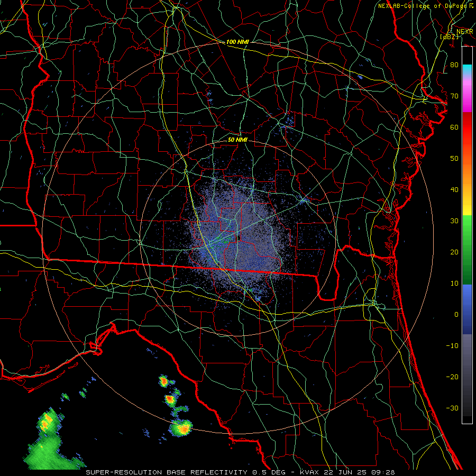Click the 70 value on the dBZ scale
This screenshot has width=476, height=476.
pos(454,96)
